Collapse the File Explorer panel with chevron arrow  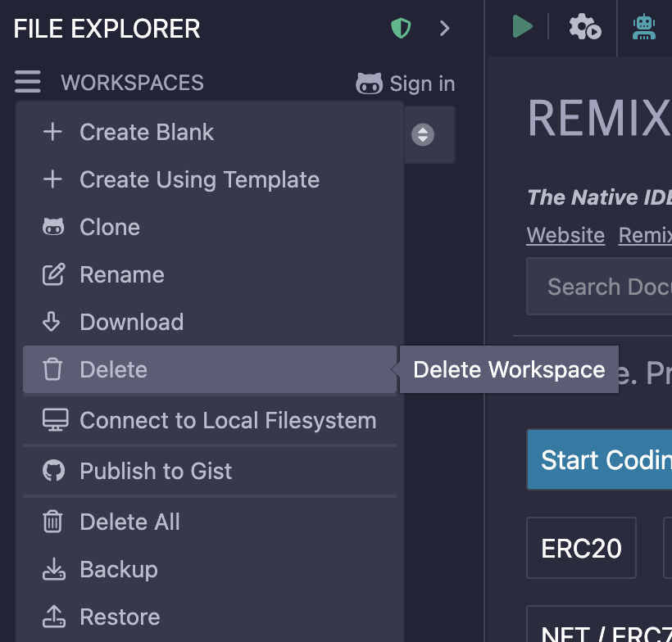pyautogui.click(x=444, y=29)
